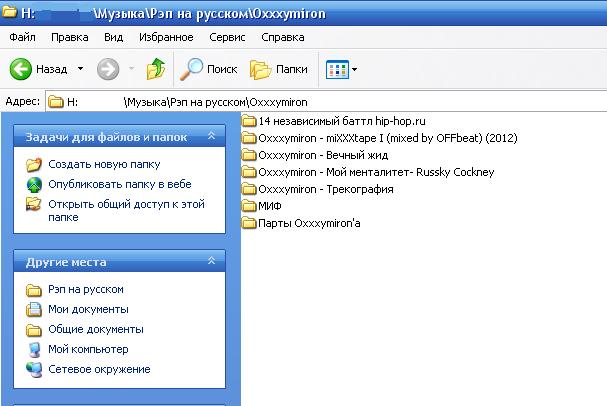Click the new folder icon in tasks

34,164
